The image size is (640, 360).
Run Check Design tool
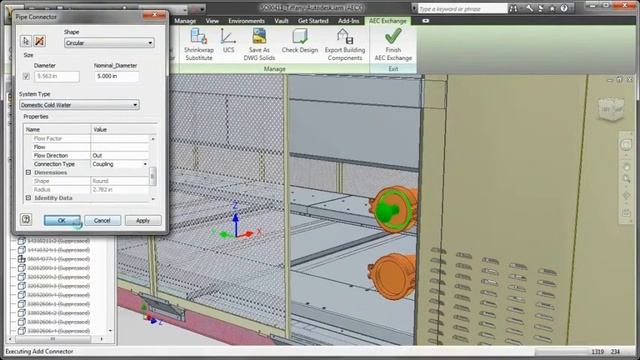(x=300, y=41)
